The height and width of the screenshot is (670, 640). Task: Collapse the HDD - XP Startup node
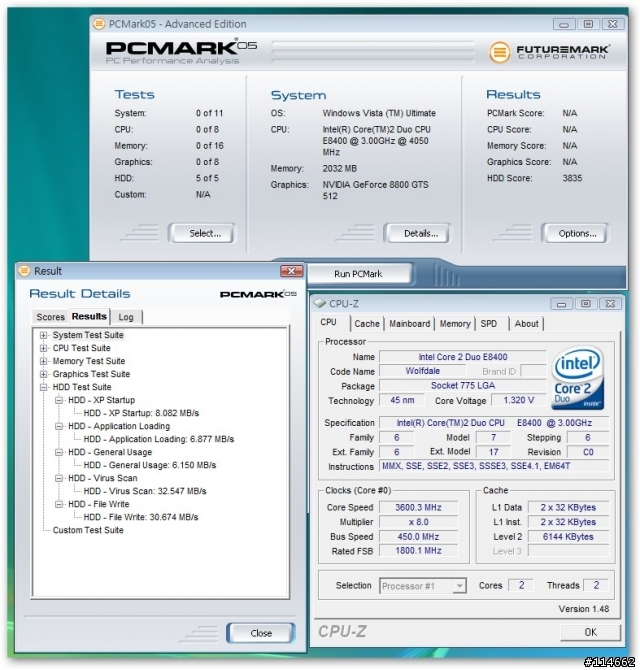[x=59, y=400]
